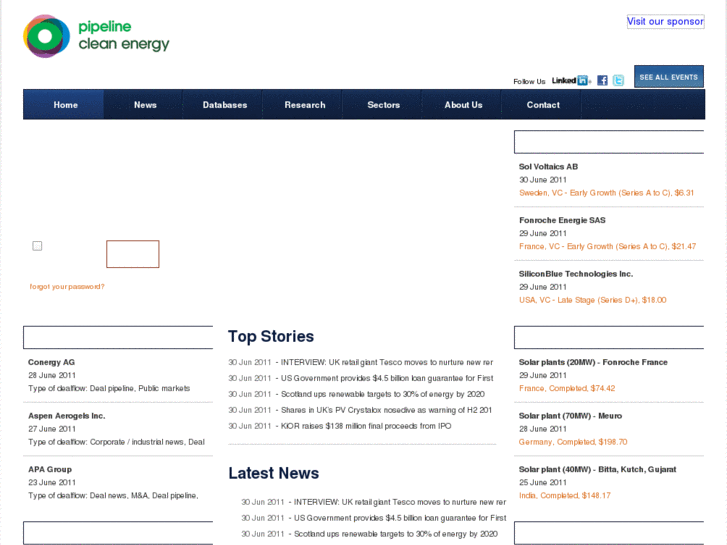The image size is (727, 545).
Task: Click the Pipeline Clean Energy logo
Action: [96, 36]
